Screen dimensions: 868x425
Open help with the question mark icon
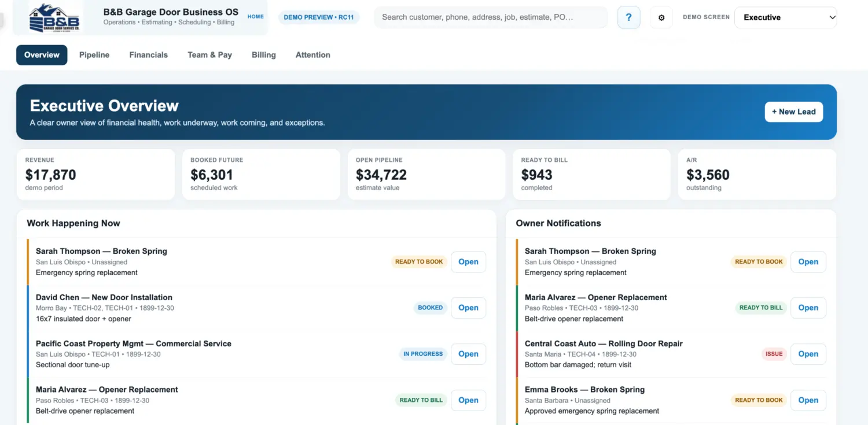tap(629, 17)
